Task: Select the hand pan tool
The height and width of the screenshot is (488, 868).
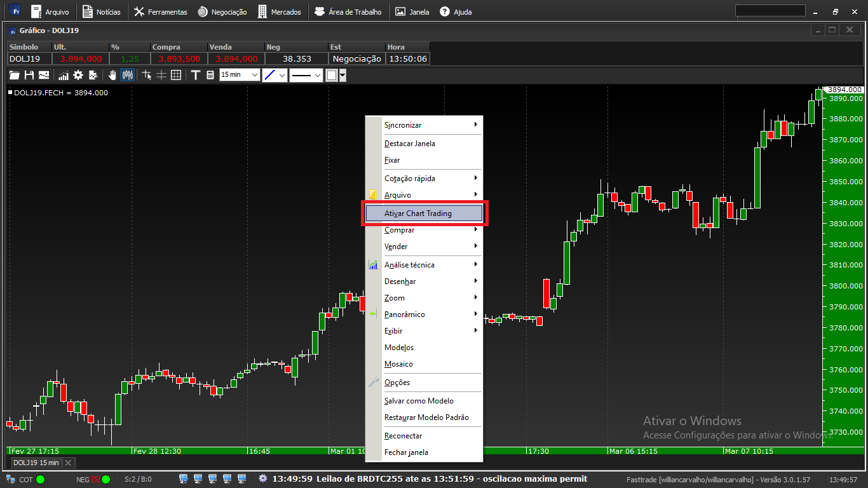Action: pyautogui.click(x=112, y=75)
